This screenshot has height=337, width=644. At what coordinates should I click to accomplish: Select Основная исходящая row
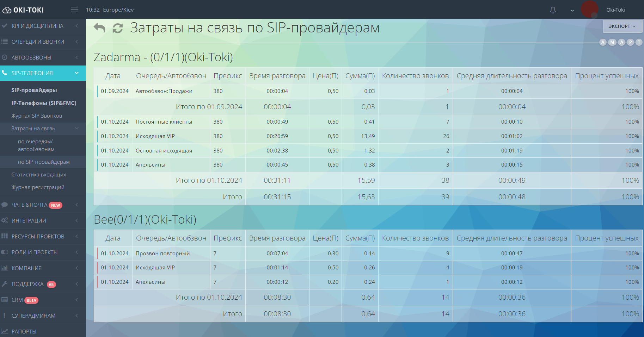pyautogui.click(x=368, y=151)
